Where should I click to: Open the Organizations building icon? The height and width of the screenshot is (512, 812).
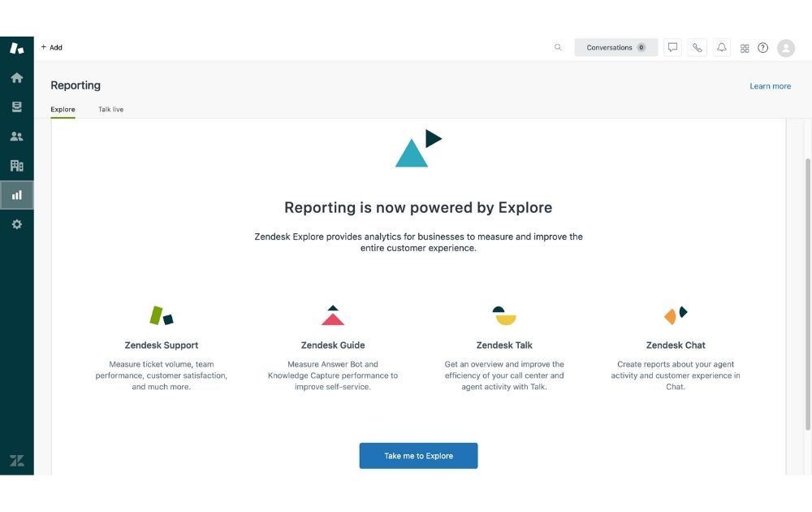pos(16,166)
